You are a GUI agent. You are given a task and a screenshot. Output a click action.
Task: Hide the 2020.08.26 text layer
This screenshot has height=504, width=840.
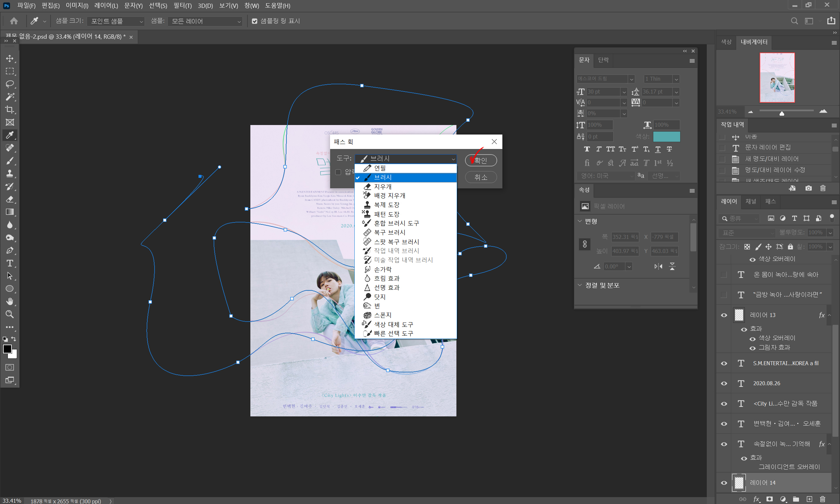[x=724, y=384]
